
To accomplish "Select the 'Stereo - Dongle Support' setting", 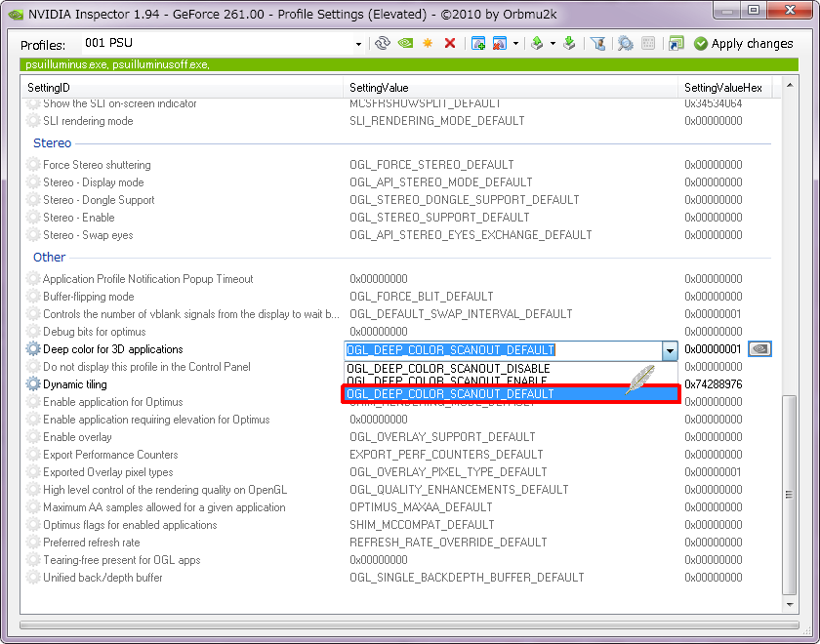I will click(x=99, y=200).
